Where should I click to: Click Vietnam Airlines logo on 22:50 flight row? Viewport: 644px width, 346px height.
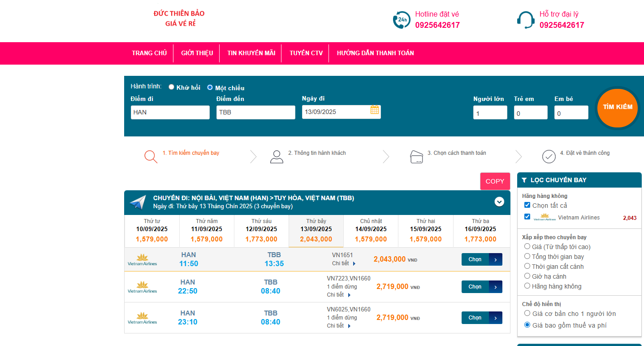coord(143,287)
